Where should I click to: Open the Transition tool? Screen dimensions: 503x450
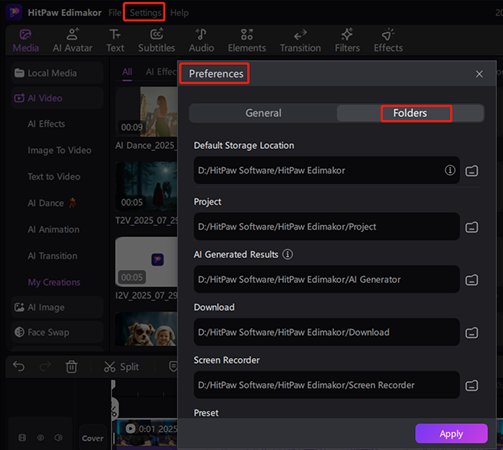(x=300, y=41)
